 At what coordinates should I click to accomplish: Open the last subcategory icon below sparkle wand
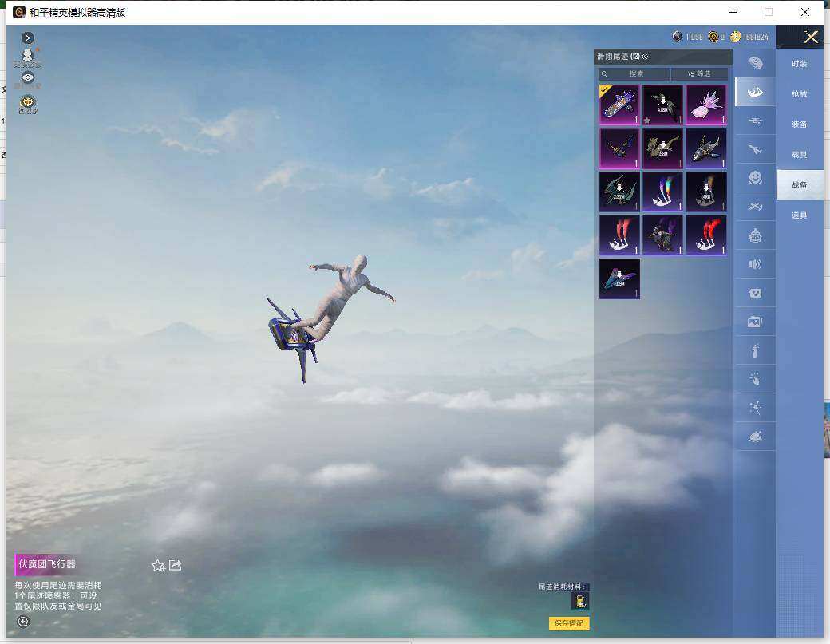755,437
